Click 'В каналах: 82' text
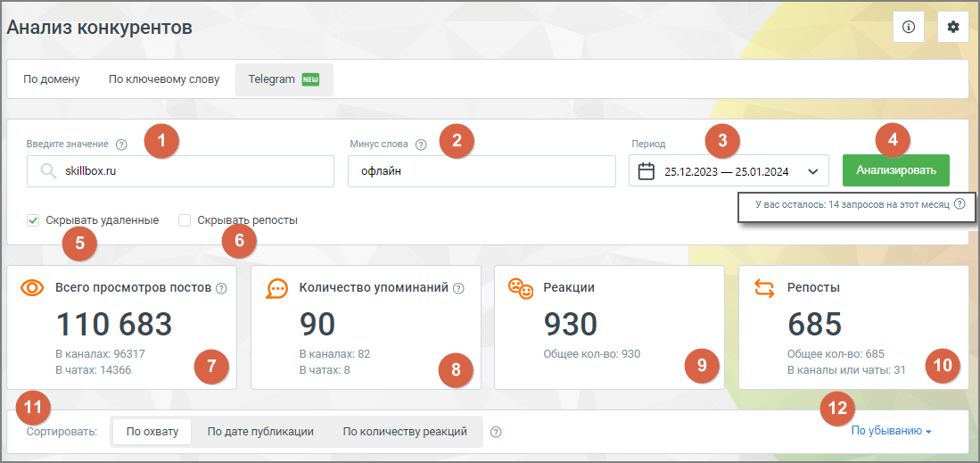 coord(335,354)
